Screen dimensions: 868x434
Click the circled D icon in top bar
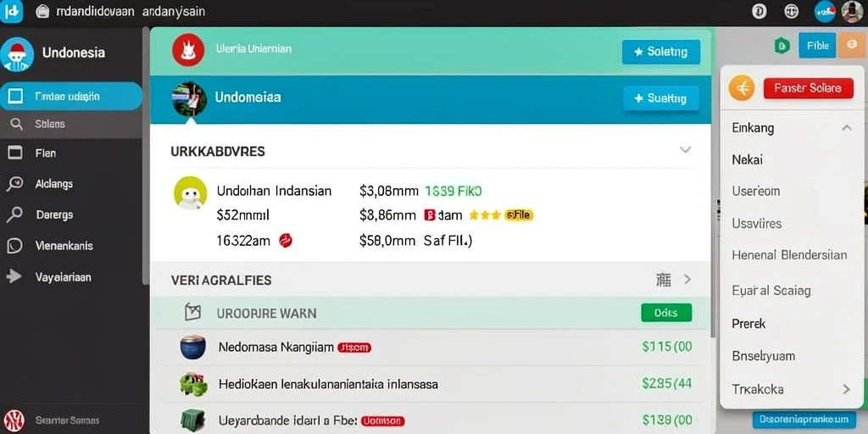coord(759,11)
